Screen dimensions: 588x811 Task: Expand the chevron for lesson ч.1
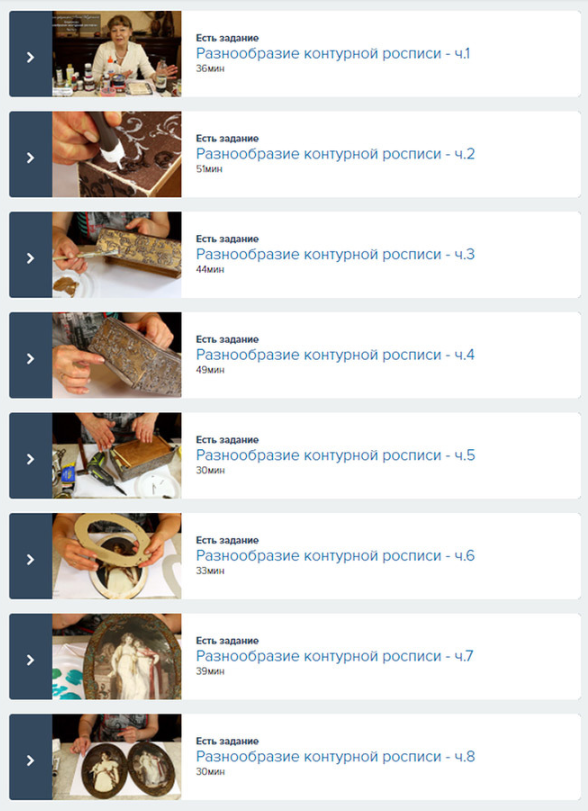click(31, 57)
